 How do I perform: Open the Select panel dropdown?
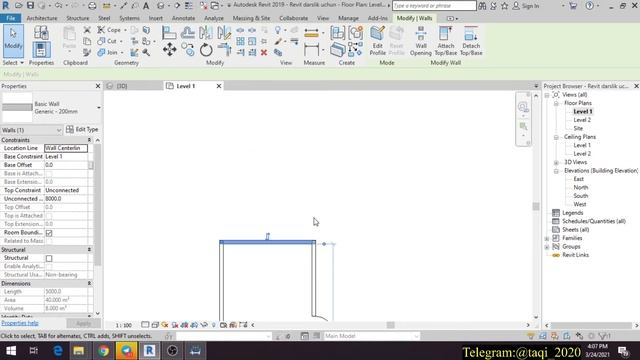[13, 63]
